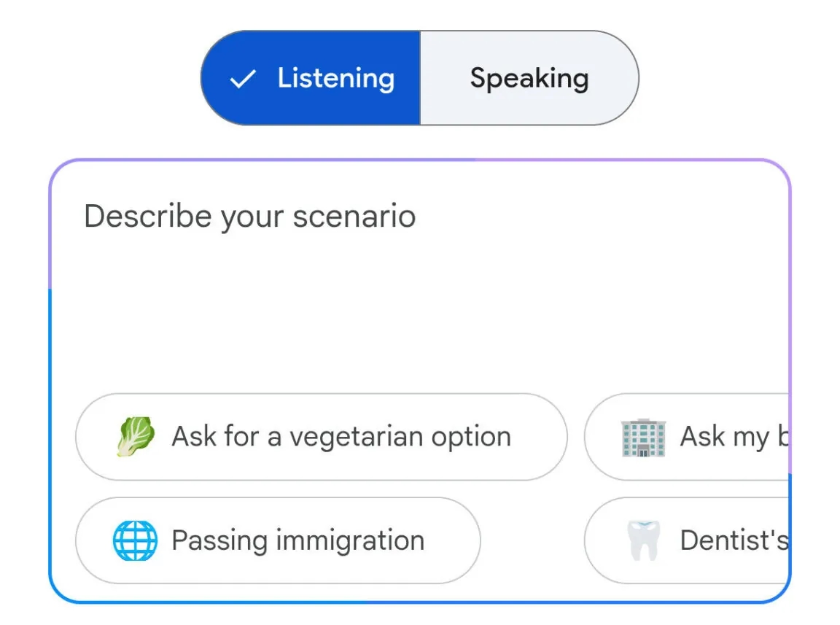Screen dimensions: 840x625
Task: Pick the 'Passing immigration' scenario chip
Action: tap(278, 540)
